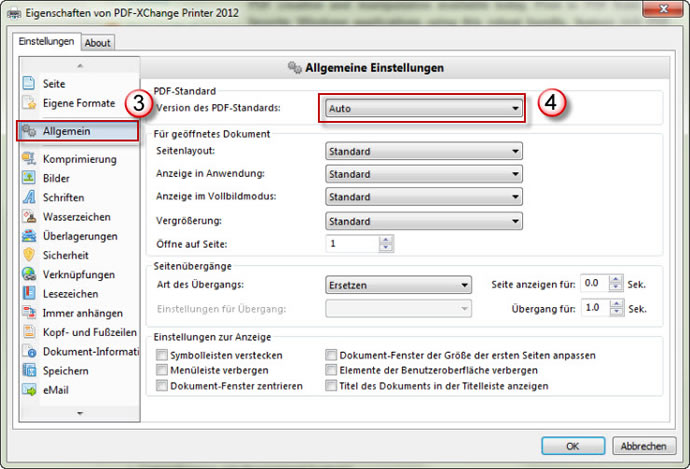Click the Allgemein gears icon
The image size is (690, 469).
coord(29,131)
